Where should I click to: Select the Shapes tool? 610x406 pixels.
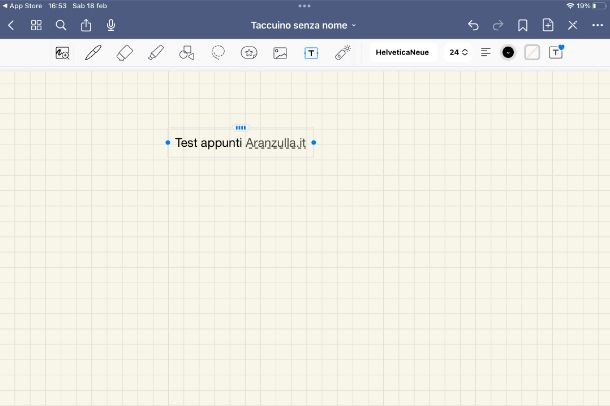click(x=187, y=53)
